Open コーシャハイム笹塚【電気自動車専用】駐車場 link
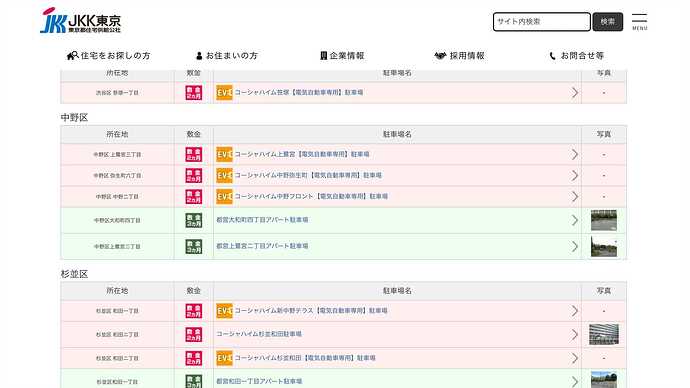Image resolution: width=690 pixels, height=388 pixels. (299, 92)
